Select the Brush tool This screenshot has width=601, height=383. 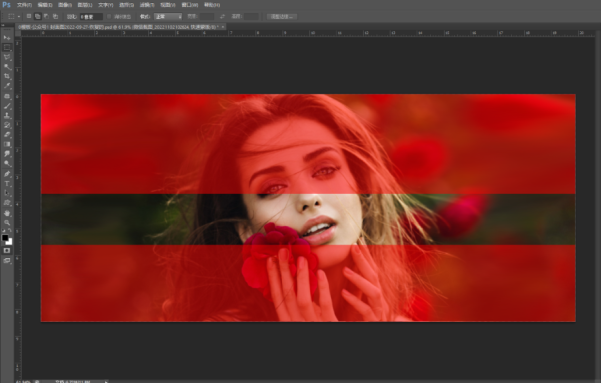(x=7, y=106)
